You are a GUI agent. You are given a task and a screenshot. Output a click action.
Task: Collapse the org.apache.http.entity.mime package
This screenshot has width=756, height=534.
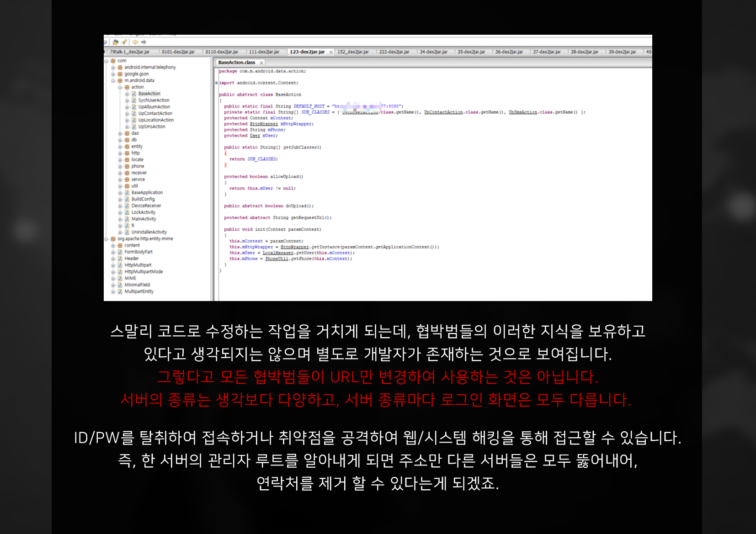click(x=106, y=239)
